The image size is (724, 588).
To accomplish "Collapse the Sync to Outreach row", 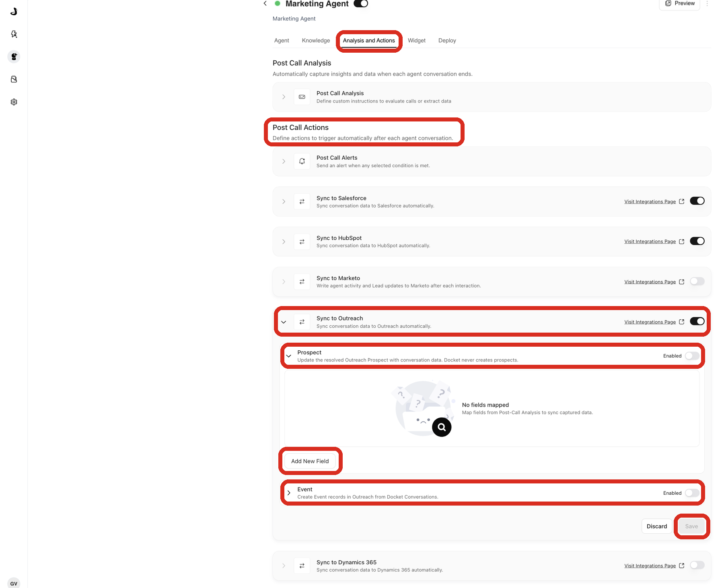I will [284, 322].
